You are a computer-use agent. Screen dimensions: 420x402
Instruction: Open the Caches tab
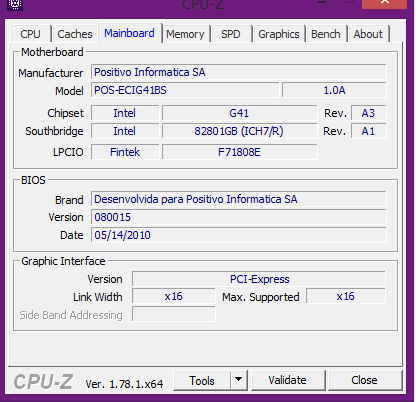pos(75,34)
